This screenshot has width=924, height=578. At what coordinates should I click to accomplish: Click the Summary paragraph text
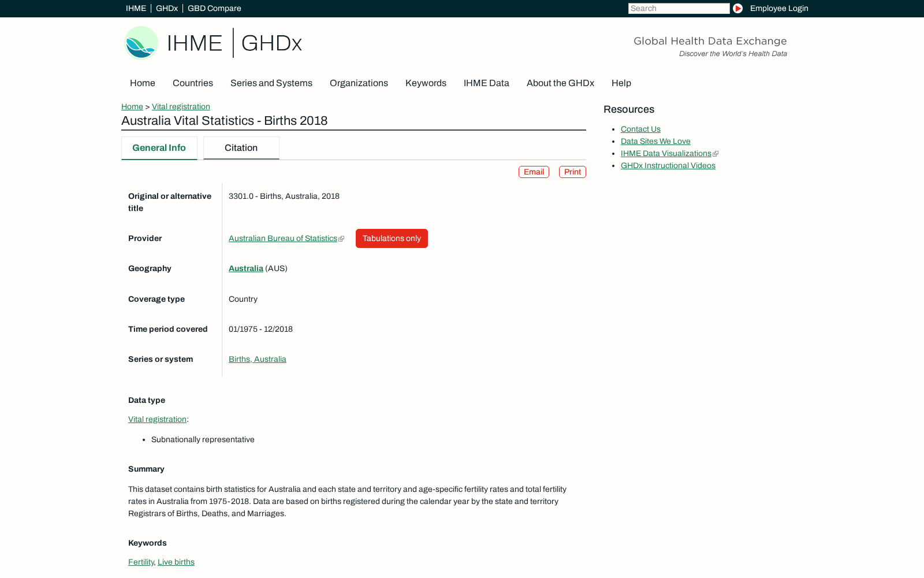(x=347, y=502)
